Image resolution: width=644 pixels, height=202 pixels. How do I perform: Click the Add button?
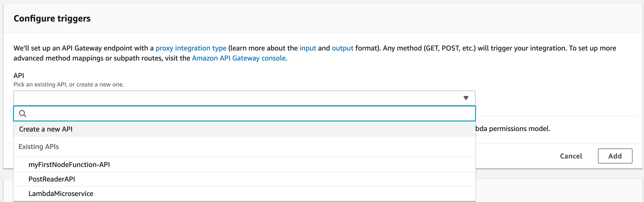pos(615,156)
